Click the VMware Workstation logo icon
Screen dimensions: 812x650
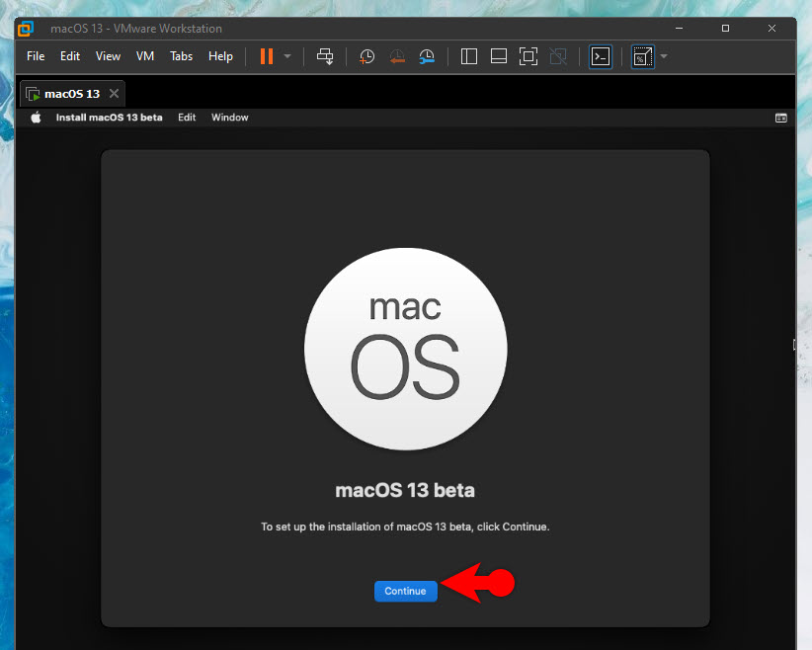click(x=26, y=29)
